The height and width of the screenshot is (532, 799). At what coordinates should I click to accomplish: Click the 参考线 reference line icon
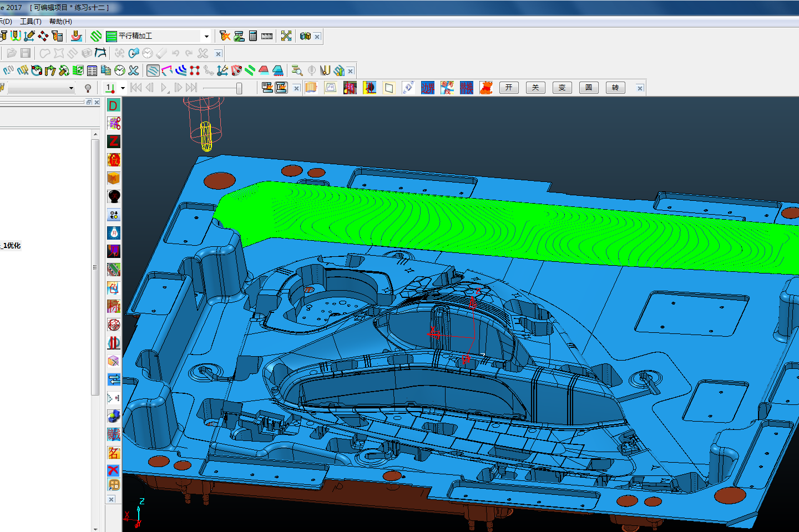447,88
